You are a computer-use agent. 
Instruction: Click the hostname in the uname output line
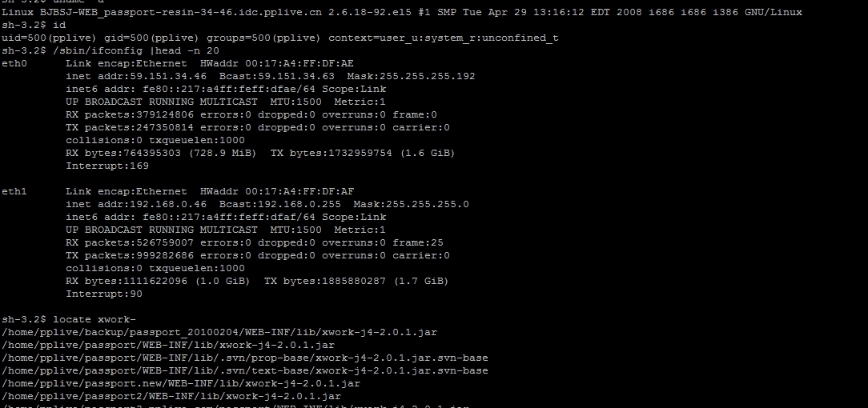181,12
